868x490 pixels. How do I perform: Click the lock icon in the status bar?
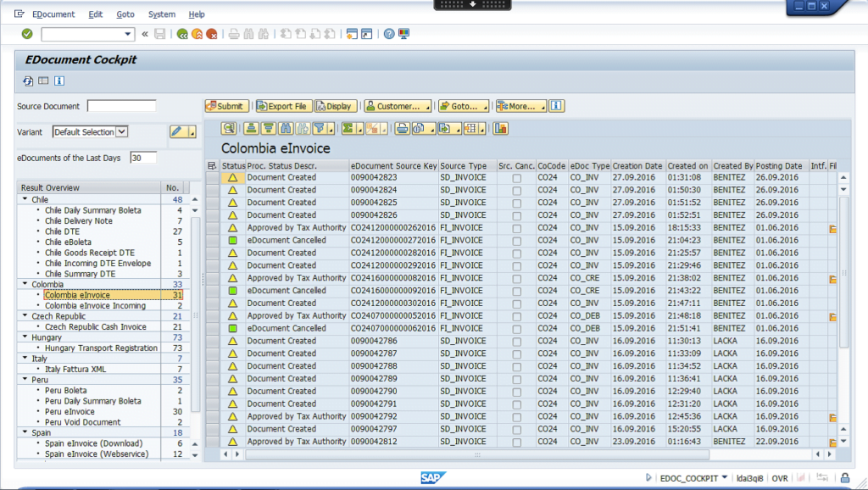click(x=845, y=477)
